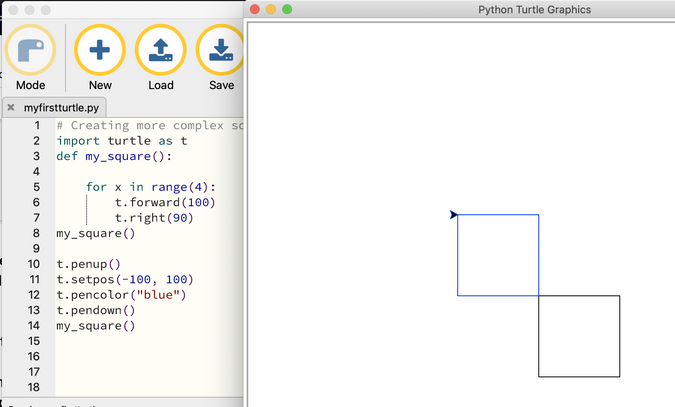Screen dimensions: 675x407
Task: Minimize the Python Turtle Graphics window
Action: point(272,9)
